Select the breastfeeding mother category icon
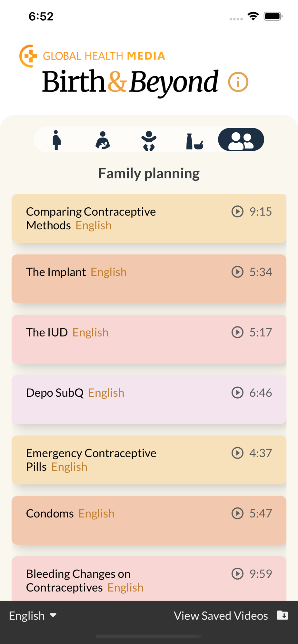Image resolution: width=298 pixels, height=644 pixels. pos(103,140)
